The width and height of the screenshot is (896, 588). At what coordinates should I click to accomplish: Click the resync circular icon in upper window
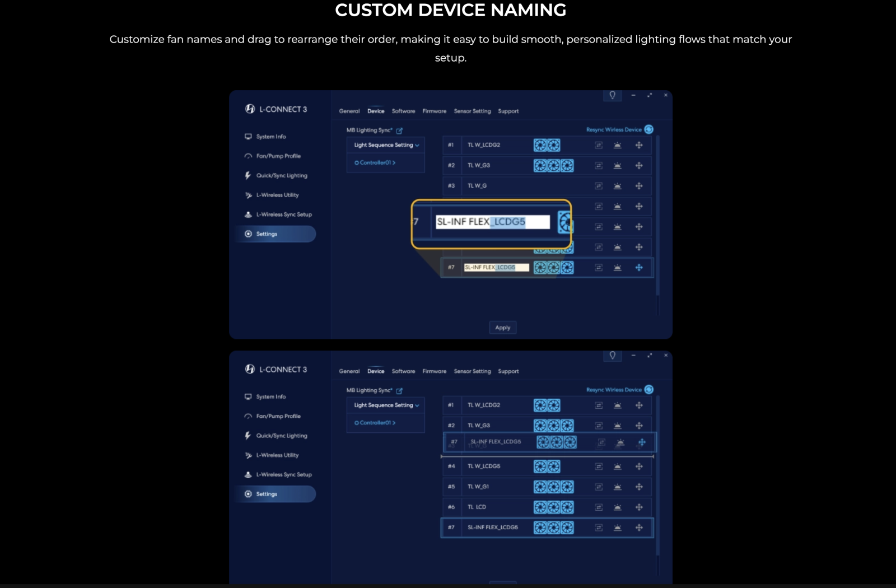click(x=649, y=129)
